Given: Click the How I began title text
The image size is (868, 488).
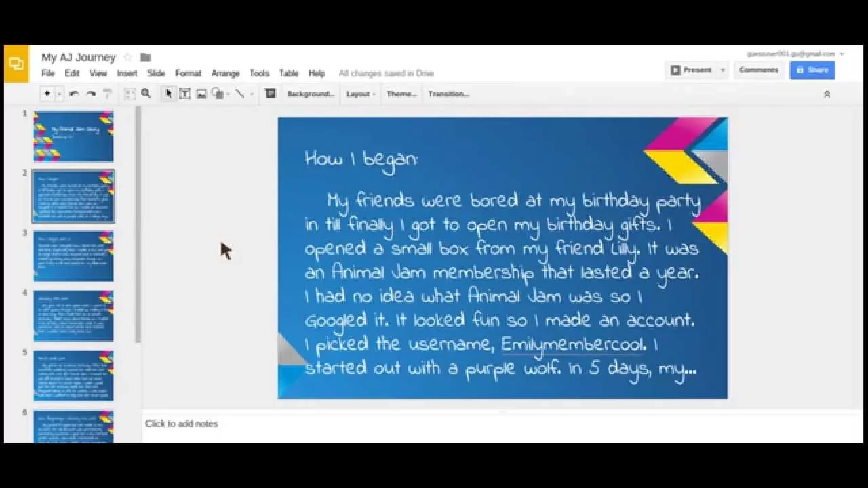Looking at the screenshot, I should 362,159.
